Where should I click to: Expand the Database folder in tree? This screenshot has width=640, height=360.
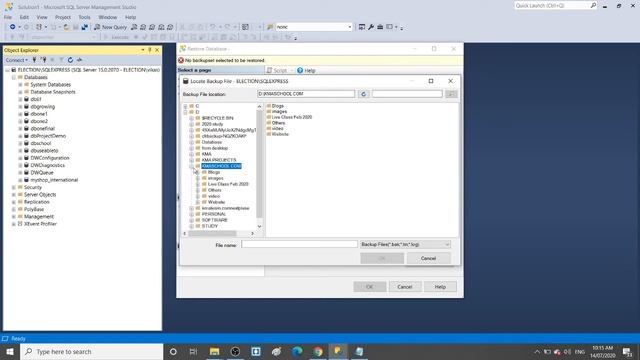tap(191, 142)
